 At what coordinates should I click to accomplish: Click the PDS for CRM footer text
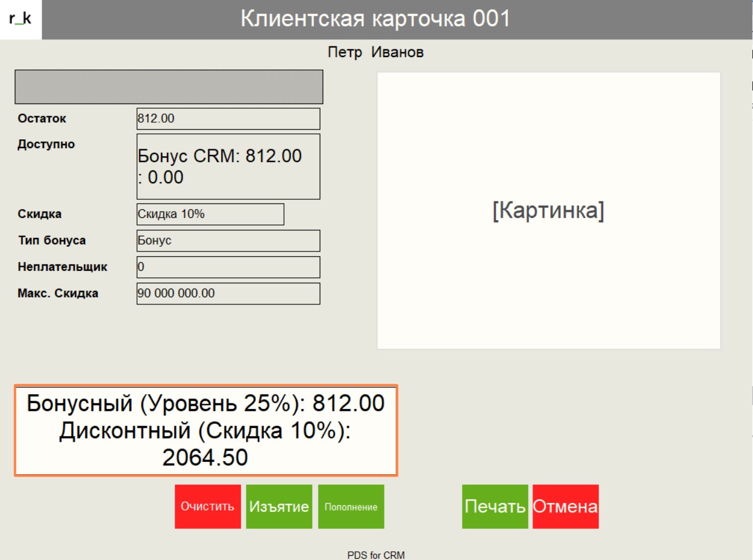point(376,555)
